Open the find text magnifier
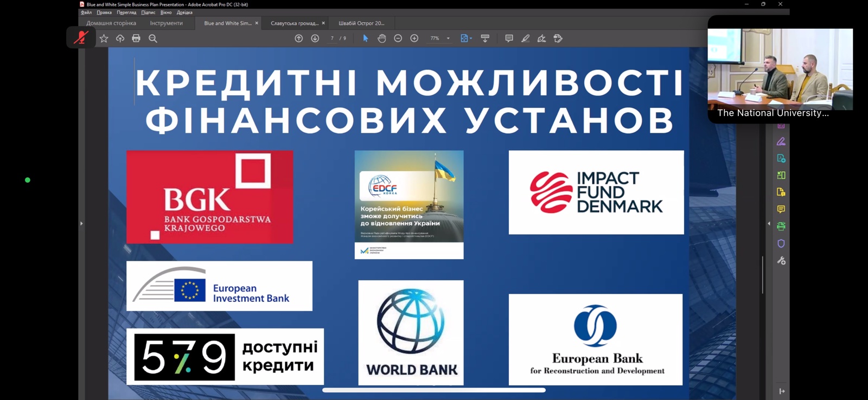Viewport: 868px width, 400px height. 153,38
